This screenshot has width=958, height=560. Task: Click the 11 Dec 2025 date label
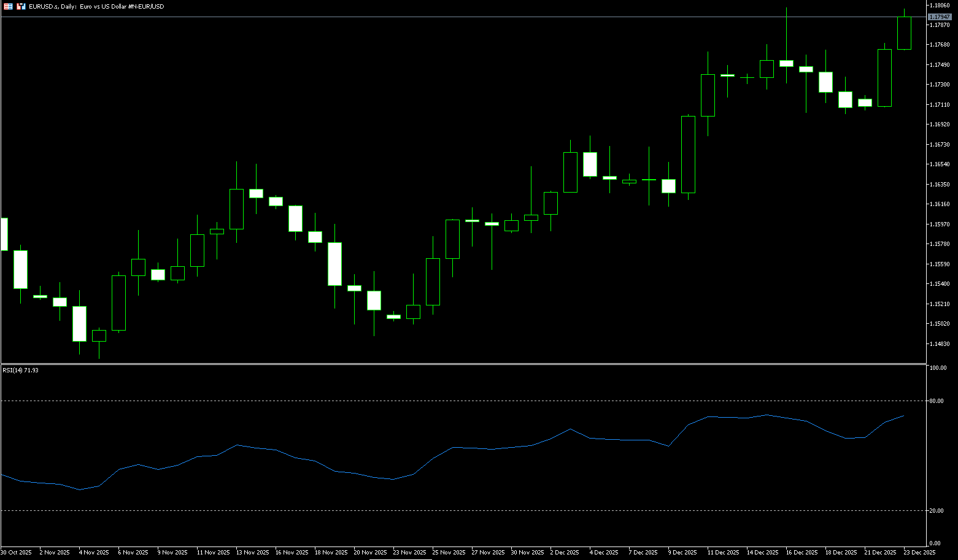click(722, 553)
